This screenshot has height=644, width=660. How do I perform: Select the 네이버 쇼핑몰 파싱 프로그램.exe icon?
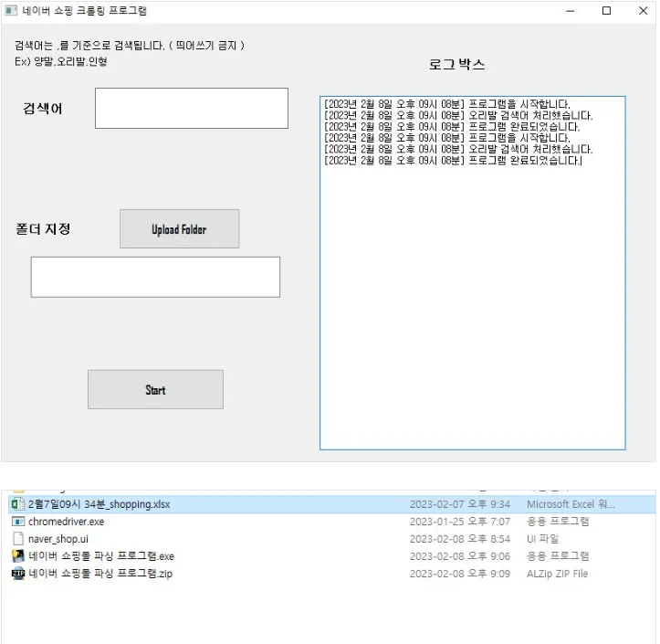18,556
